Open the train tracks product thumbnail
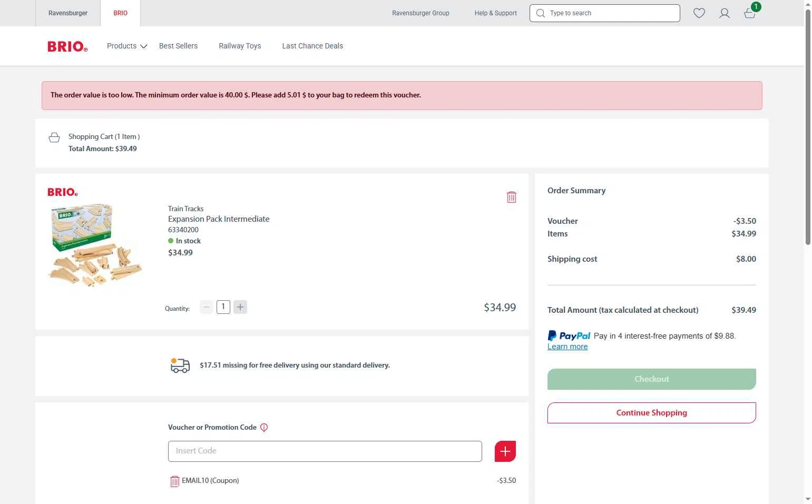This screenshot has height=504, width=812. [95, 245]
